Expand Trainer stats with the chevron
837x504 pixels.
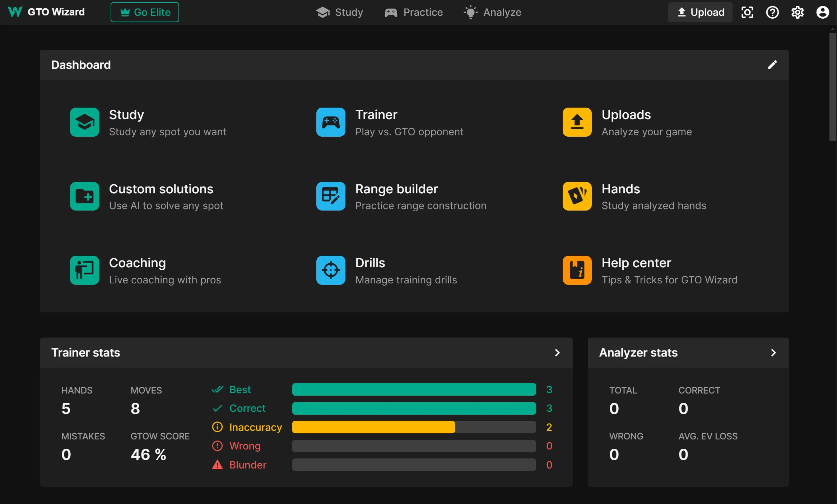tap(557, 353)
